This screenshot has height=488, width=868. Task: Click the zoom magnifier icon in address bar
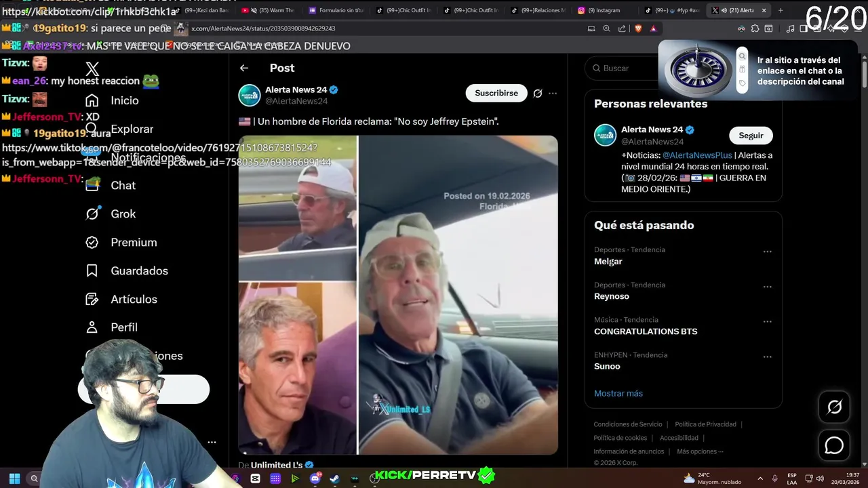pos(606,28)
